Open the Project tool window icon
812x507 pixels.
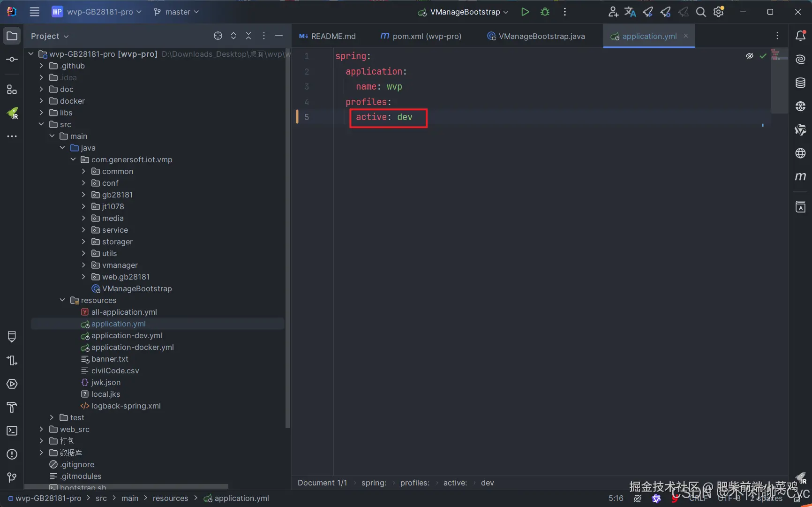click(x=12, y=36)
